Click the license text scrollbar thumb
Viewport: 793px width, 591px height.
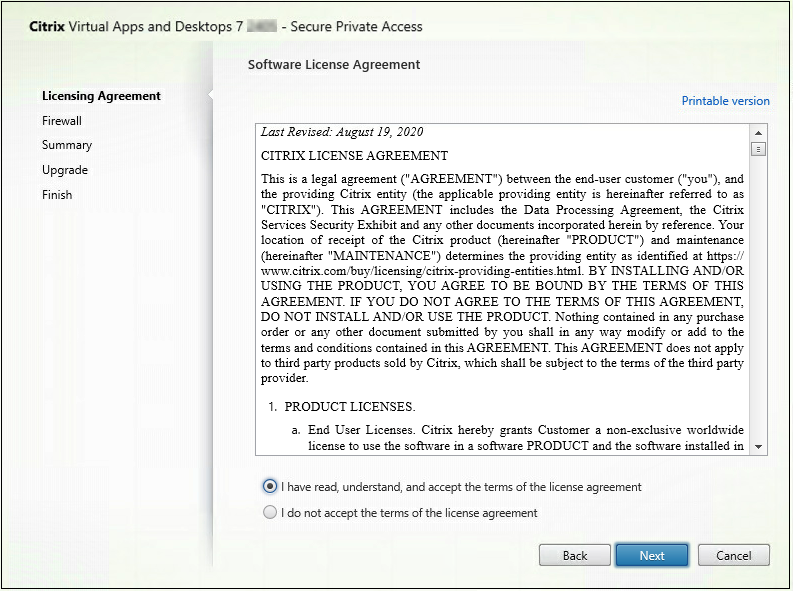coord(758,149)
